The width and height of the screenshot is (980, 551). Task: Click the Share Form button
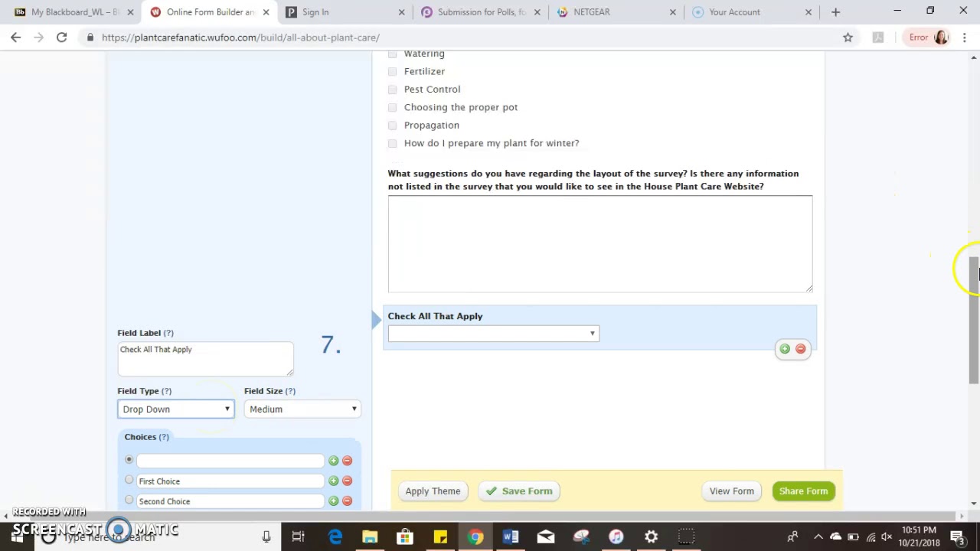coord(803,491)
